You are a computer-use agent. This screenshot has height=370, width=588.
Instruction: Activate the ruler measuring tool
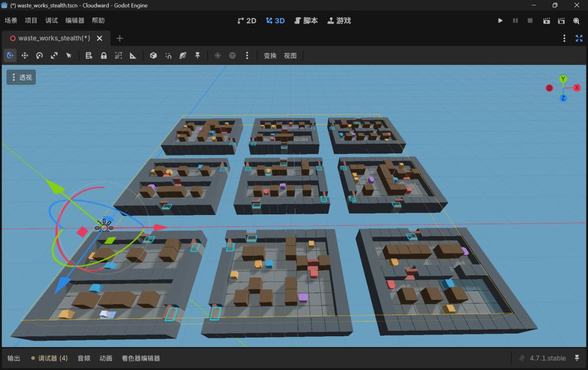tap(133, 55)
